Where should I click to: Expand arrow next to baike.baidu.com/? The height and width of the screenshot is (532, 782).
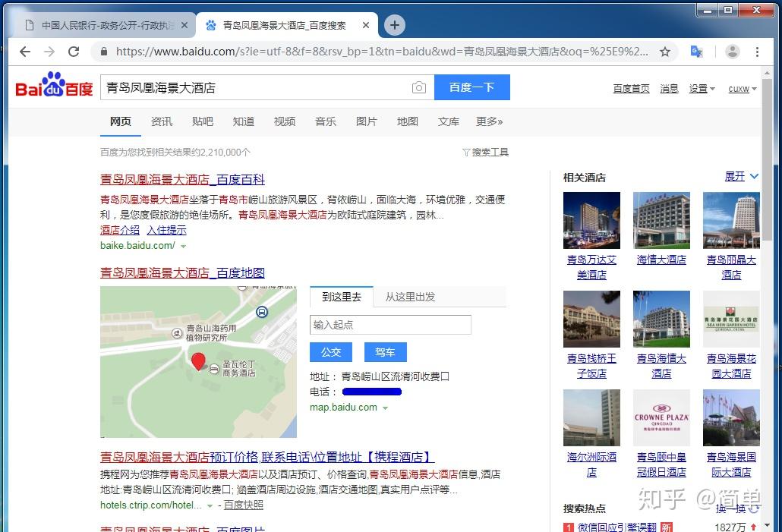[x=184, y=247]
